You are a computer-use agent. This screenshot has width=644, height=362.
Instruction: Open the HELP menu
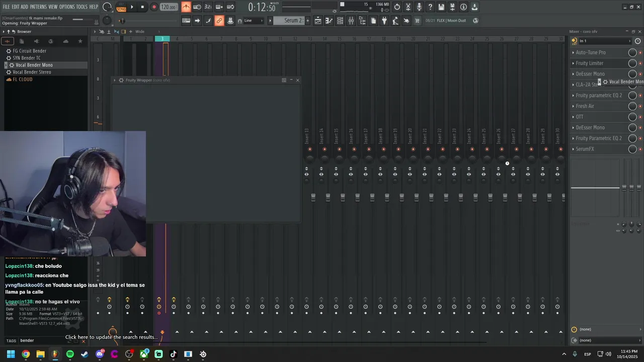pyautogui.click(x=94, y=7)
